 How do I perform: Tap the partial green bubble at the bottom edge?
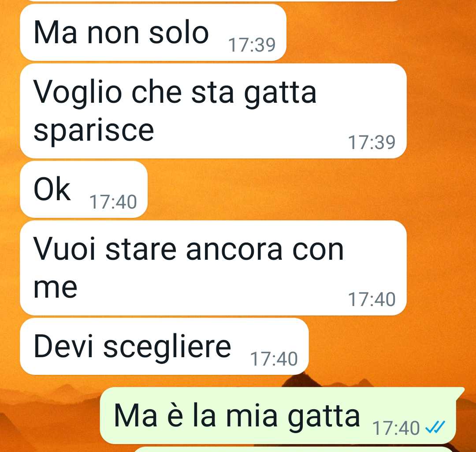tap(294, 449)
